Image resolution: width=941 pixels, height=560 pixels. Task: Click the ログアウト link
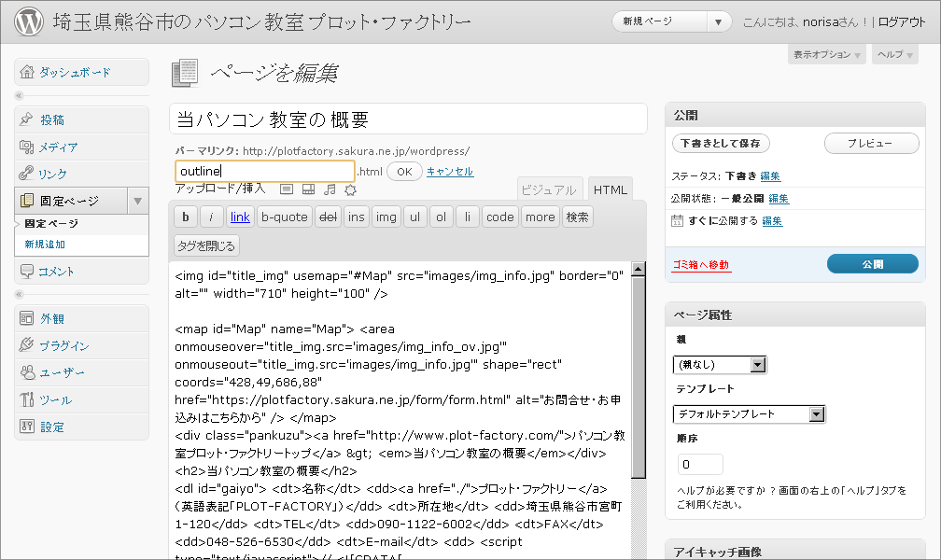click(902, 22)
